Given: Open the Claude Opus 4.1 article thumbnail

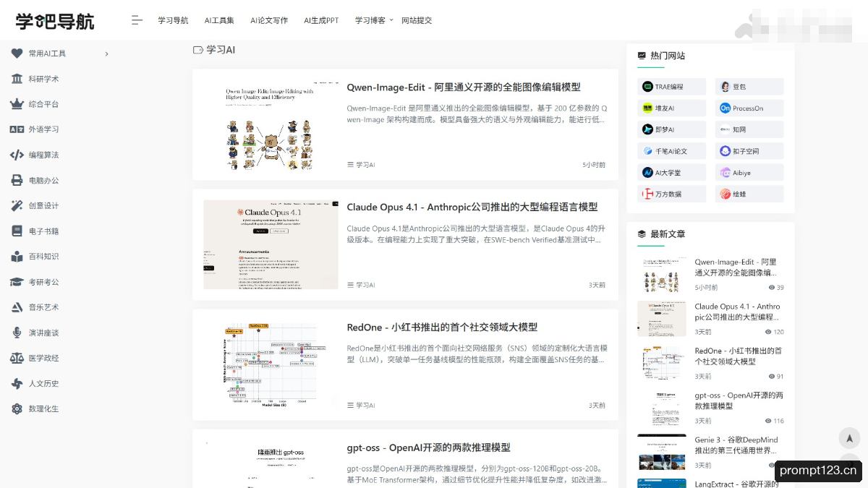Looking at the screenshot, I should [x=271, y=245].
